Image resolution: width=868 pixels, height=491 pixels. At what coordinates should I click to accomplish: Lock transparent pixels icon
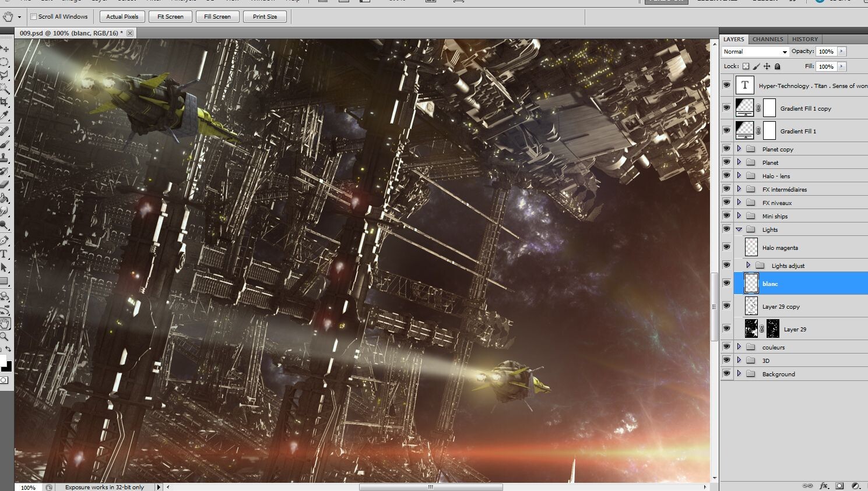[746, 66]
